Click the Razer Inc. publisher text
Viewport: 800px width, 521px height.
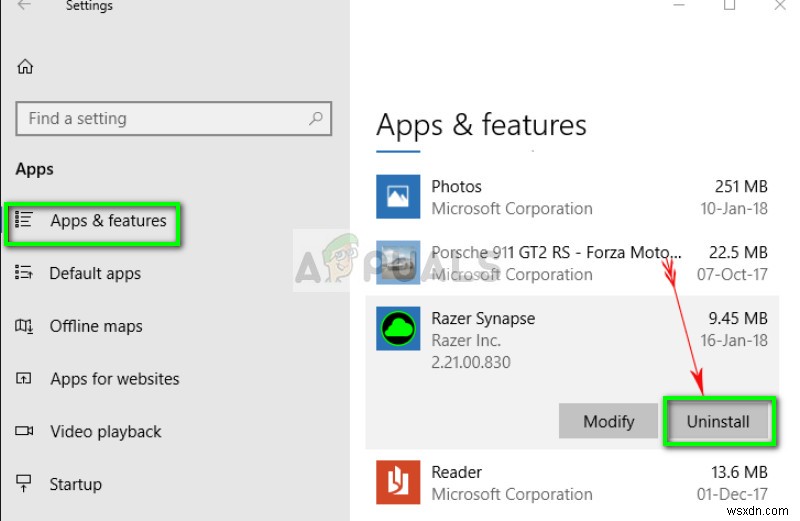click(466, 340)
